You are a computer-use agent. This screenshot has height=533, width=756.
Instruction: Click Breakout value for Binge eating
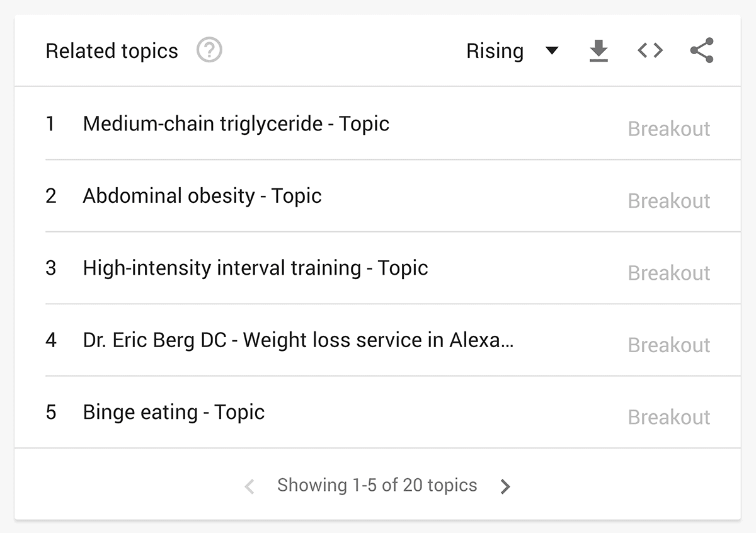[669, 417]
